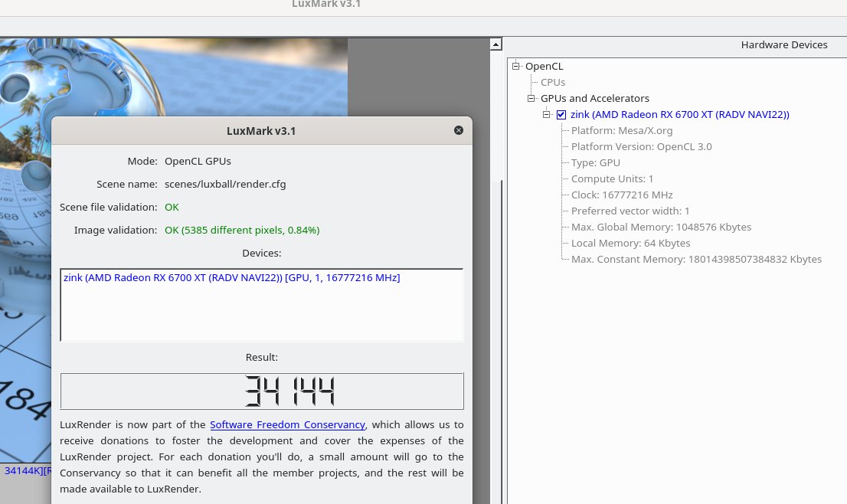Select the Platform: Mesa/X.org row
The width and height of the screenshot is (847, 504).
coord(622,131)
